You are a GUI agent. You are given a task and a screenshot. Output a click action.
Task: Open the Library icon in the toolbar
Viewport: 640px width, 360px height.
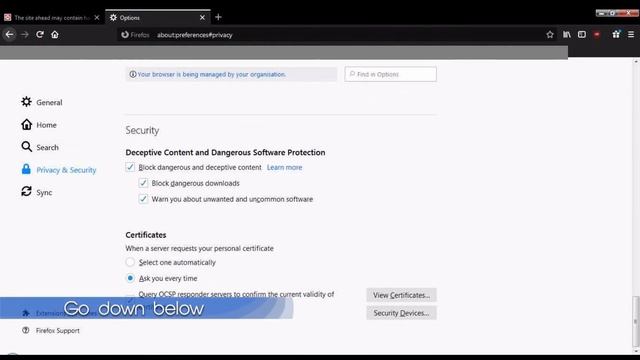point(567,35)
